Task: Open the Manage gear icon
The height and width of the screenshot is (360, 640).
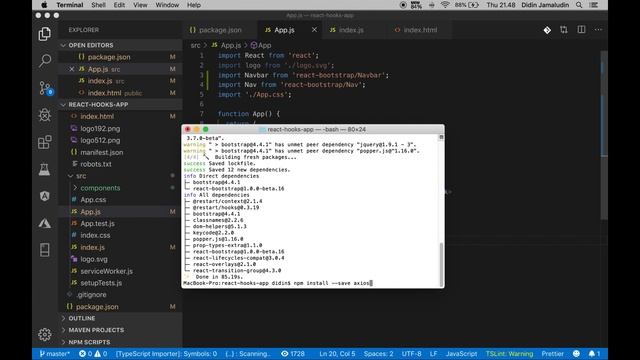Action: tap(44, 335)
